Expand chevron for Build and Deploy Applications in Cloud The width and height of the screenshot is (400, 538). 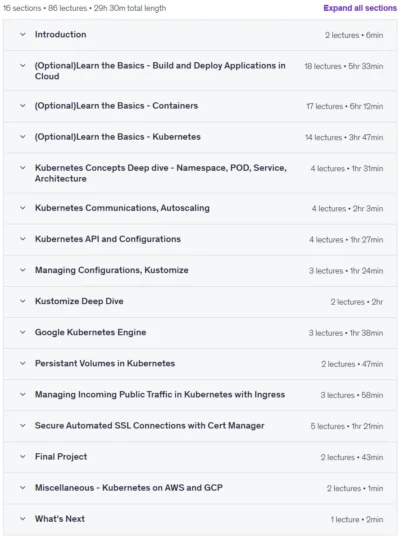pos(23,66)
